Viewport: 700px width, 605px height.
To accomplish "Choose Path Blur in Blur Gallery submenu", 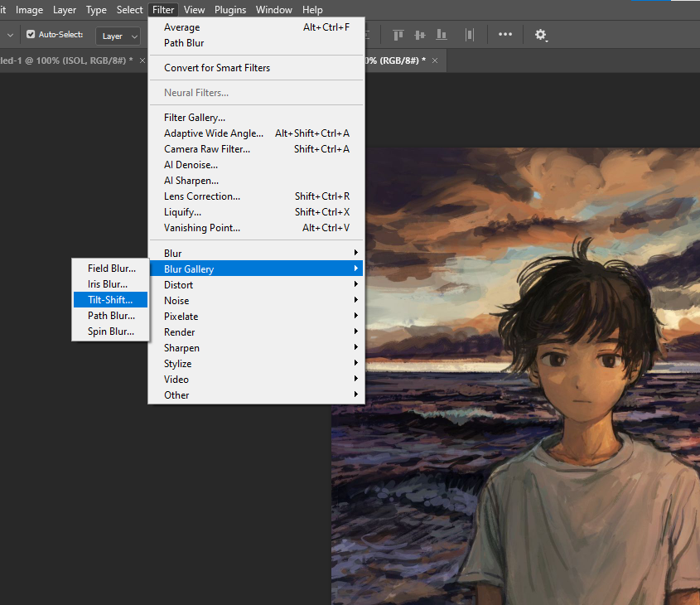I will pyautogui.click(x=110, y=316).
